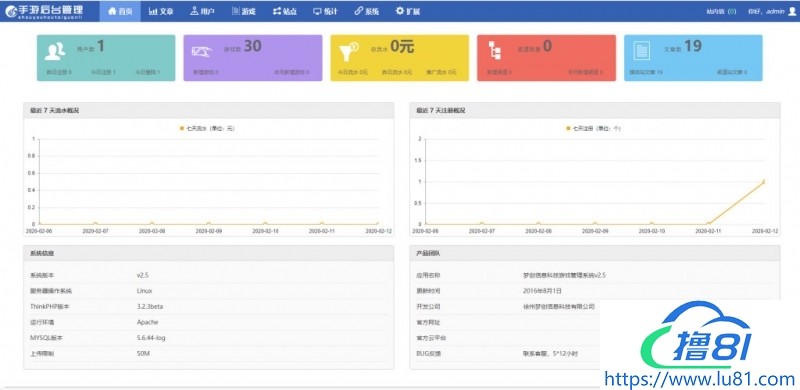Click the 2020-02-12 point on registration chart
Viewport: 800px width, 390px height.
pos(764,181)
